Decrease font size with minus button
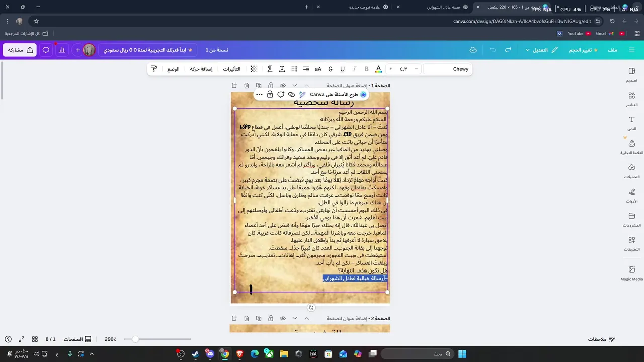This screenshot has height=362, width=644. (416, 69)
